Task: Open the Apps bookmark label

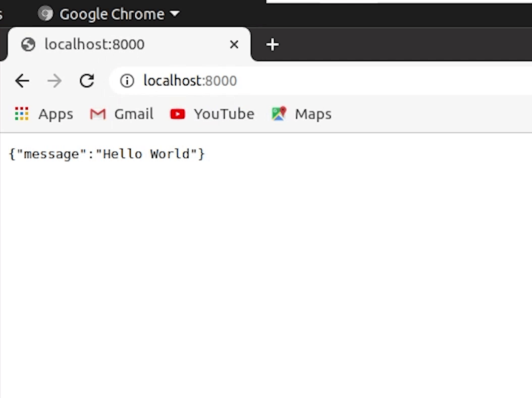Action: click(x=56, y=114)
